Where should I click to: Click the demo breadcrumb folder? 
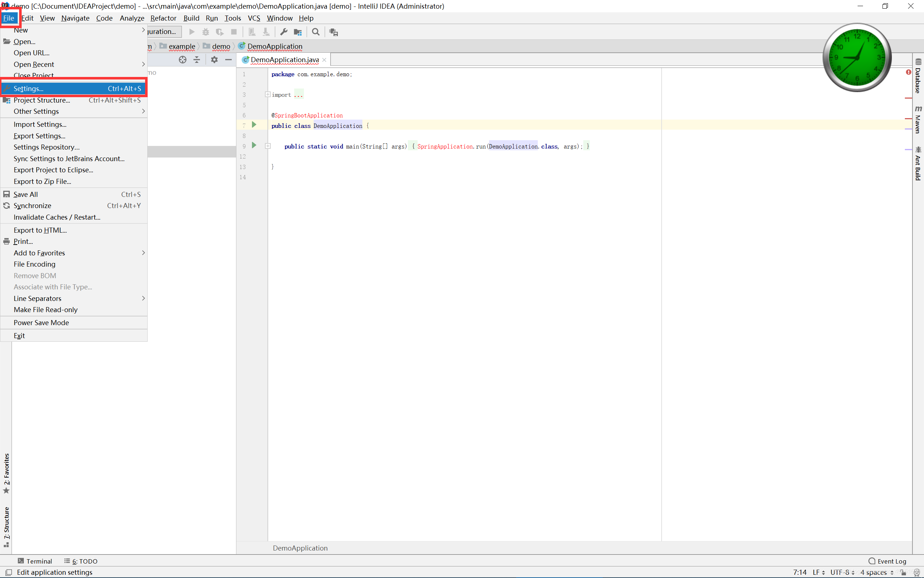(x=217, y=46)
